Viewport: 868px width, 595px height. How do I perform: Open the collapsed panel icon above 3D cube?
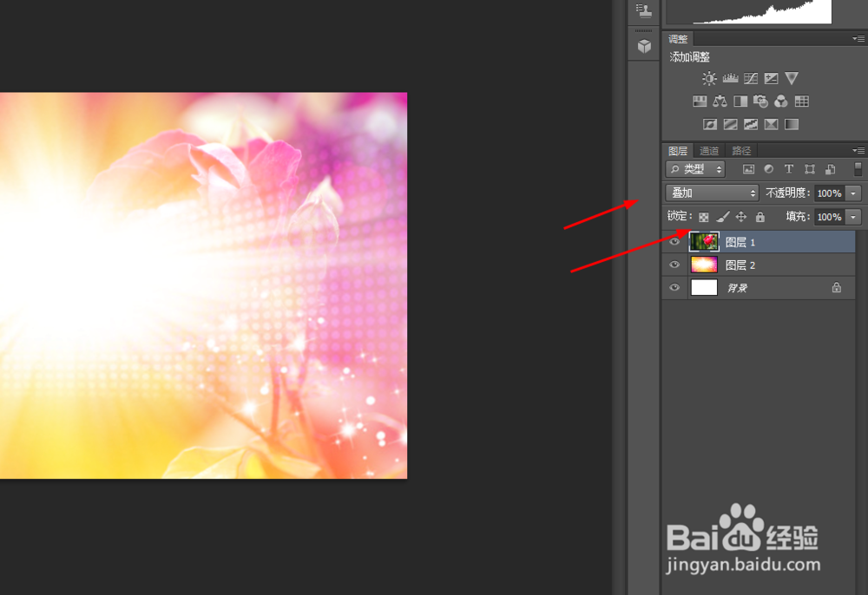643,10
